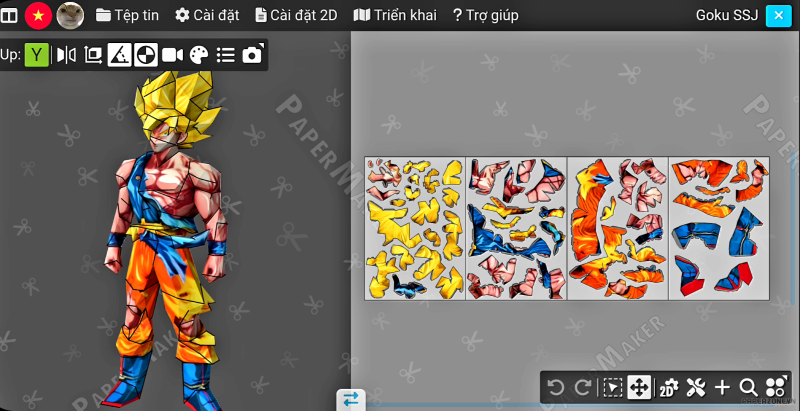Select the camera video view icon
The width and height of the screenshot is (800, 411).
pyautogui.click(x=172, y=55)
